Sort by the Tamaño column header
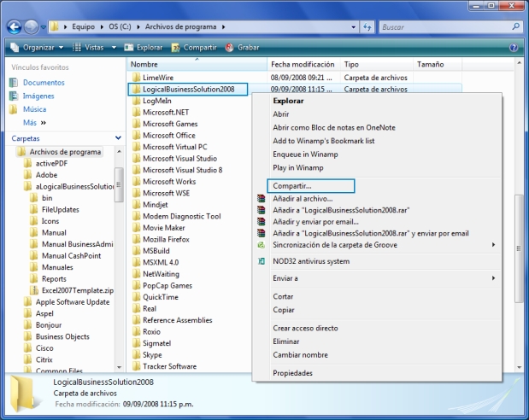 point(438,64)
